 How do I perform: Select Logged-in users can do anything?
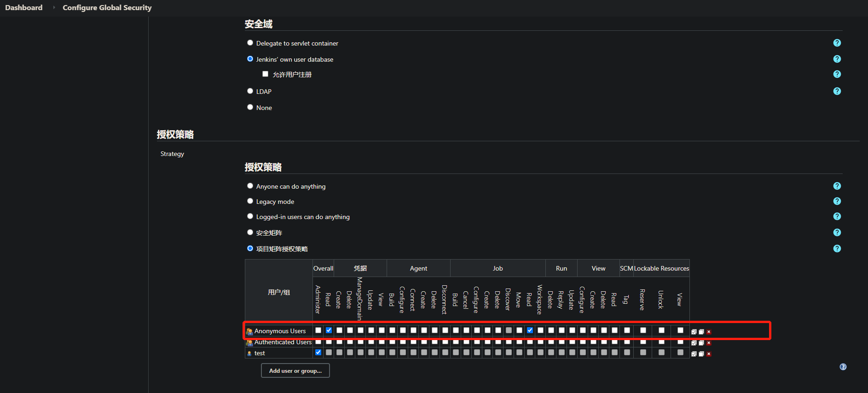(250, 216)
